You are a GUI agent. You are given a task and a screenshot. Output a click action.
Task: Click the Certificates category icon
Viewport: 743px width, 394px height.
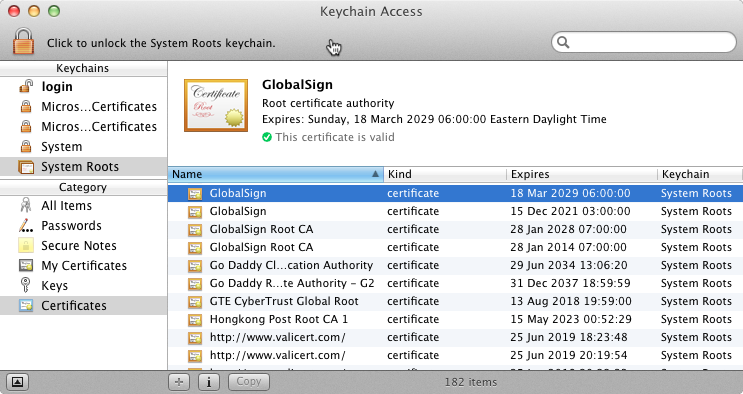click(x=26, y=305)
